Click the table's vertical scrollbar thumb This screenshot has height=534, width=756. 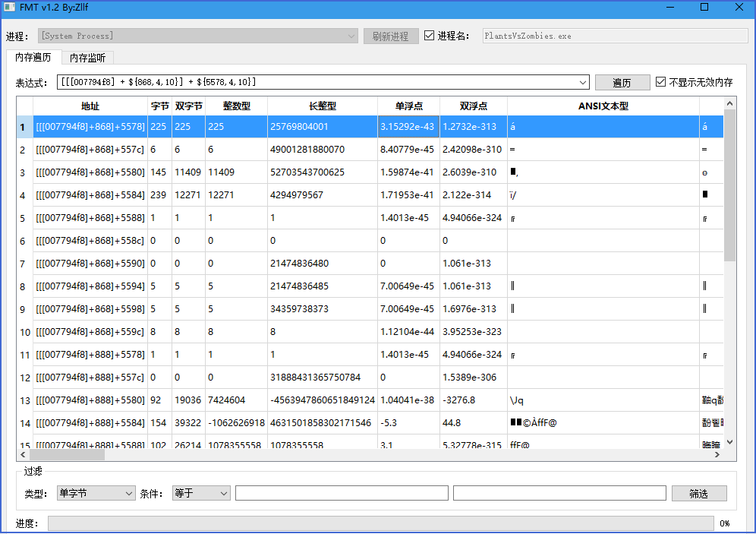729,185
